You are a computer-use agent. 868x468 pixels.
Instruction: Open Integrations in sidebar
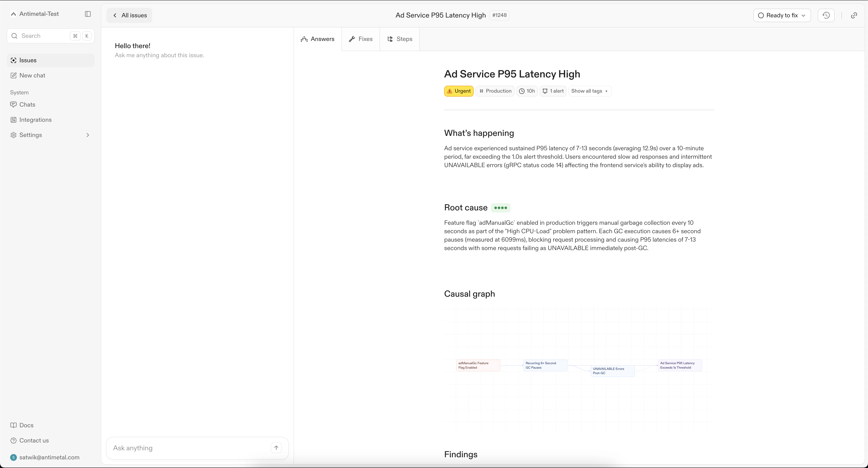click(x=35, y=120)
